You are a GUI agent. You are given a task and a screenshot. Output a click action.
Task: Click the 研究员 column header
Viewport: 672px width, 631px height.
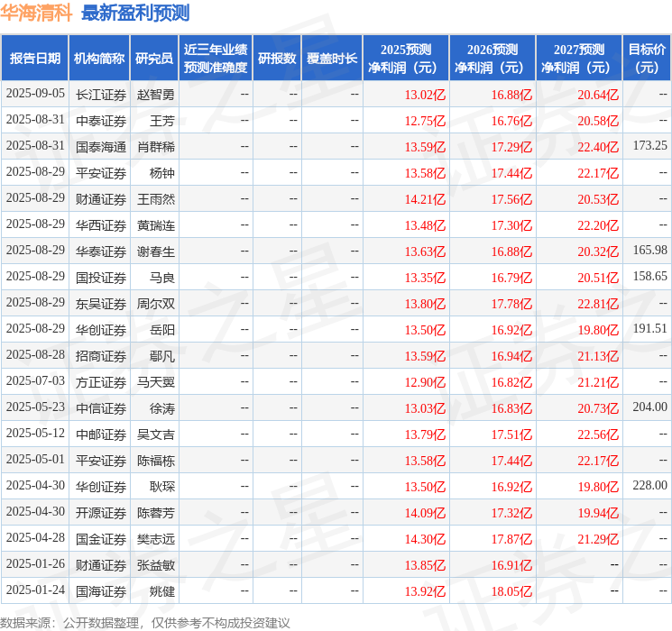[x=154, y=59]
